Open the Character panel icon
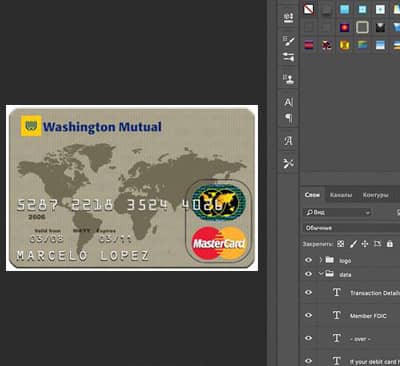This screenshot has width=400, height=366. [288, 102]
